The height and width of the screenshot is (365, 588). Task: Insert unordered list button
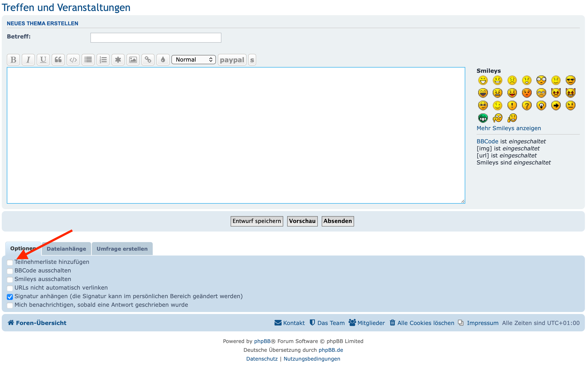pos(88,60)
